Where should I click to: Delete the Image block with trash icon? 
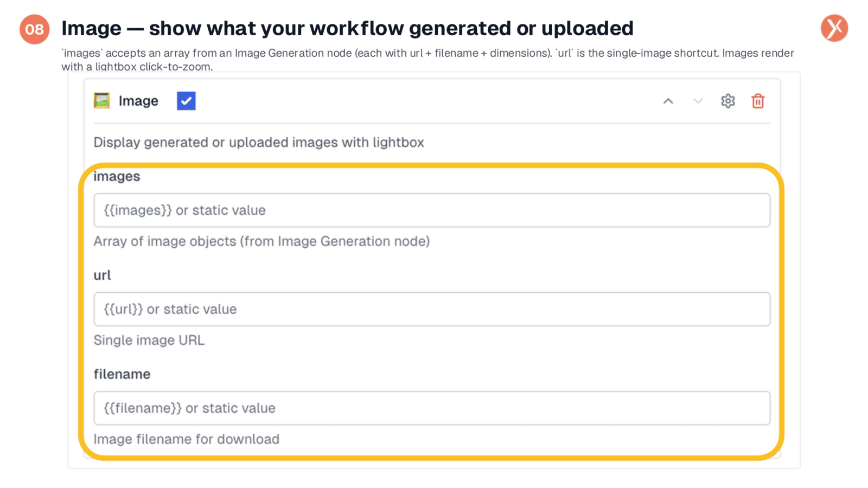(758, 101)
